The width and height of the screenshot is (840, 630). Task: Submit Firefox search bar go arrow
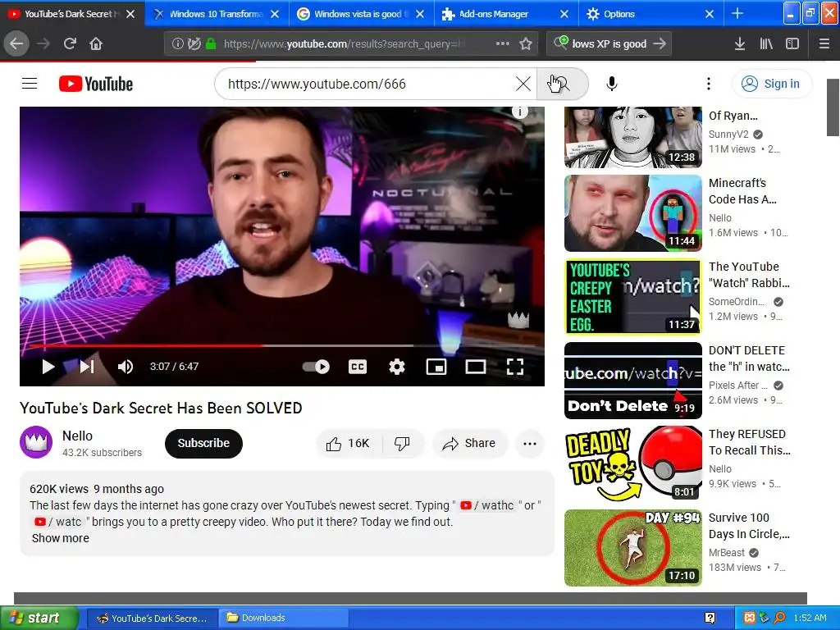tap(660, 43)
